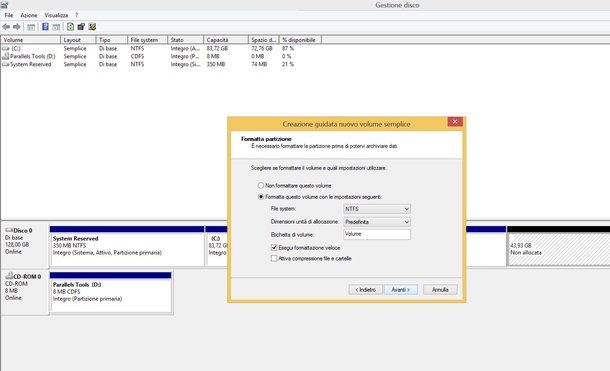Image resolution: width=610 pixels, height=371 pixels.
Task: Open the Visualizza menu
Action: pos(56,15)
